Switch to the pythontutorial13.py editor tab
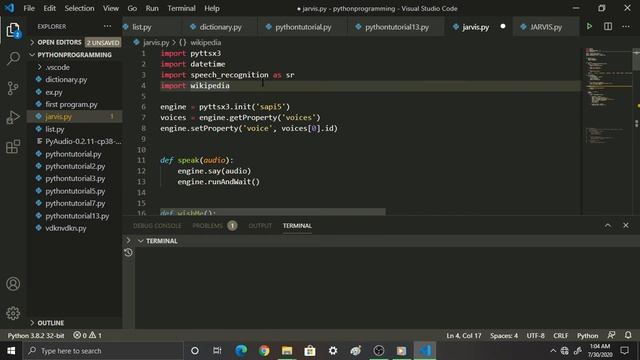The height and width of the screenshot is (360, 640). point(397,27)
